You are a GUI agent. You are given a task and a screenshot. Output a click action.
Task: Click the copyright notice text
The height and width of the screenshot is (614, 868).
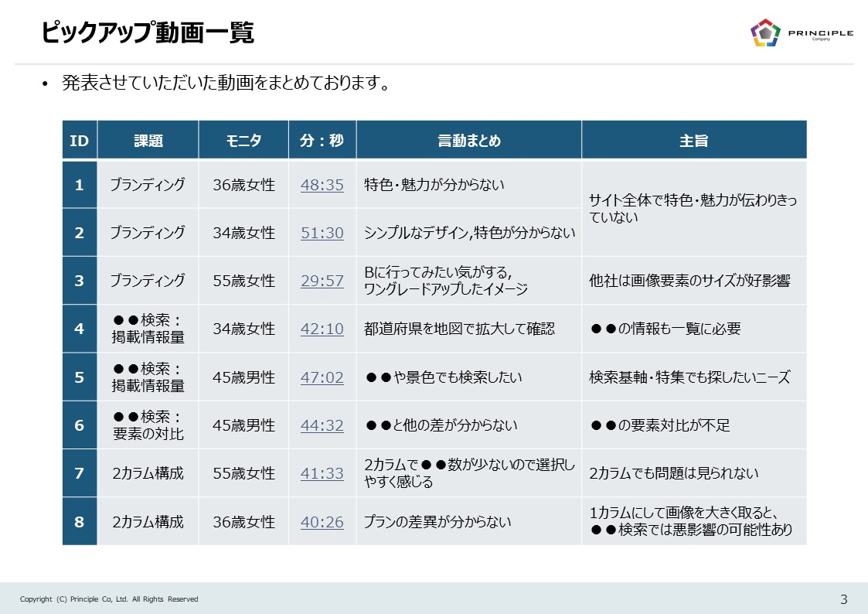coord(110,599)
